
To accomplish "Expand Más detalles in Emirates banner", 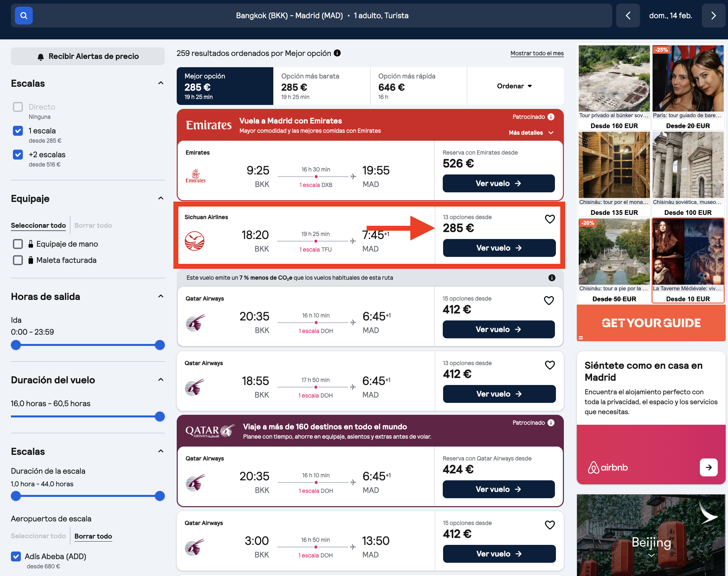I will [531, 132].
